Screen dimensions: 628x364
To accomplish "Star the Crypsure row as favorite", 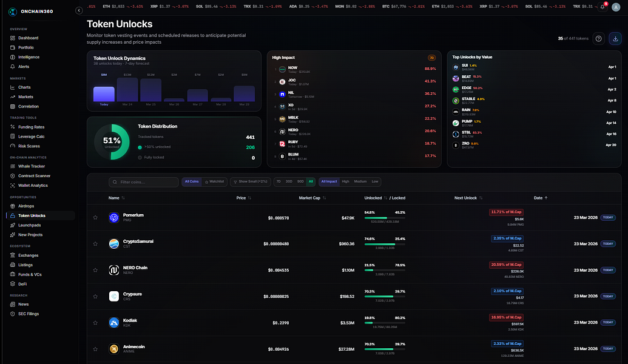I will tap(95, 296).
